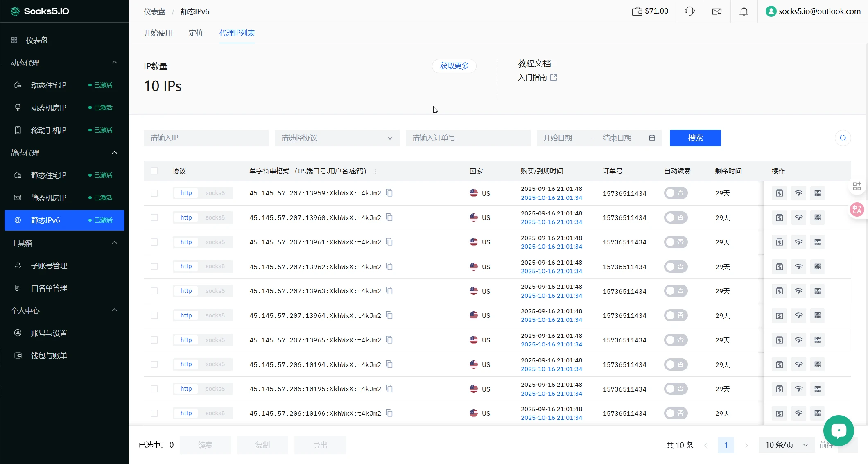This screenshot has height=464, width=868.
Task: Switch to the 开始使用 tab
Action: coord(158,33)
